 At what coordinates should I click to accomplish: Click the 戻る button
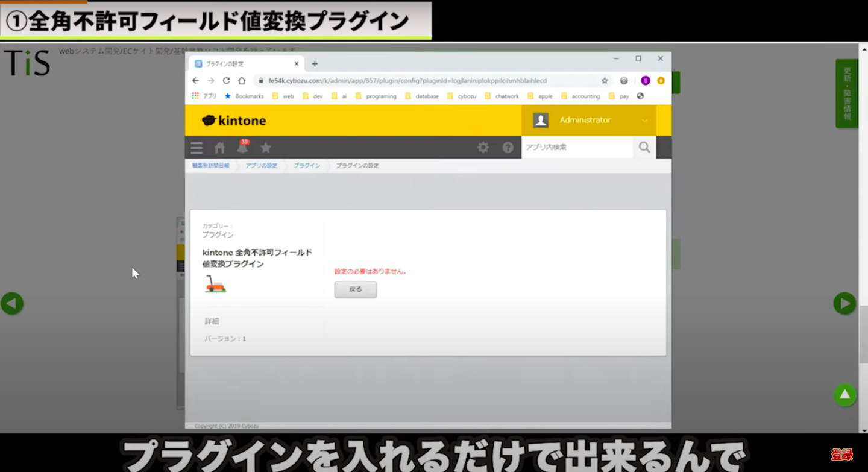[356, 289]
